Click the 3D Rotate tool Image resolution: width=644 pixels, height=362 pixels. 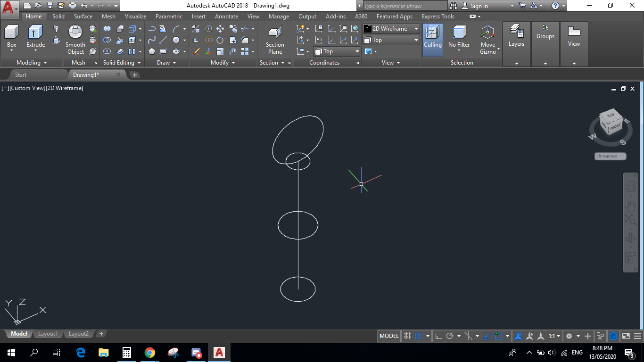click(208, 40)
